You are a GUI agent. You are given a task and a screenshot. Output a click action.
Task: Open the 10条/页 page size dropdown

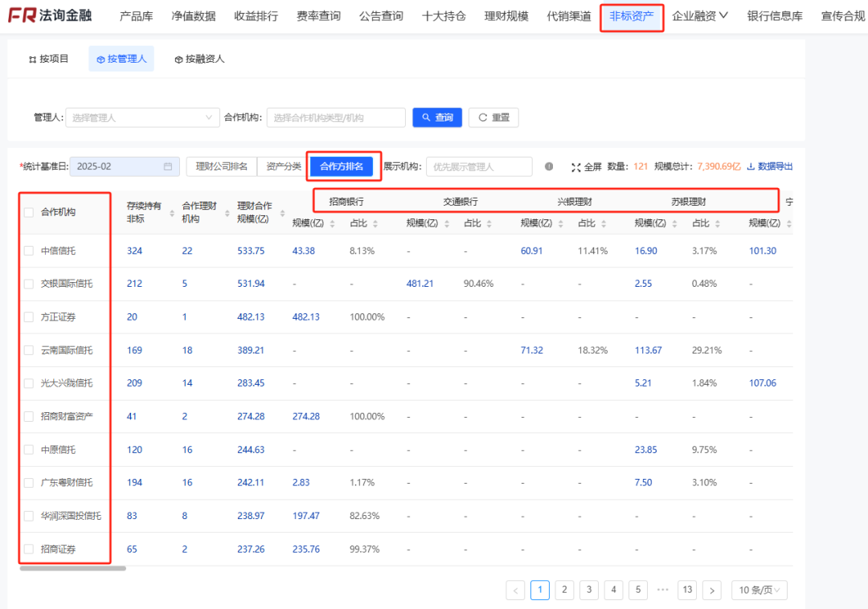point(759,590)
